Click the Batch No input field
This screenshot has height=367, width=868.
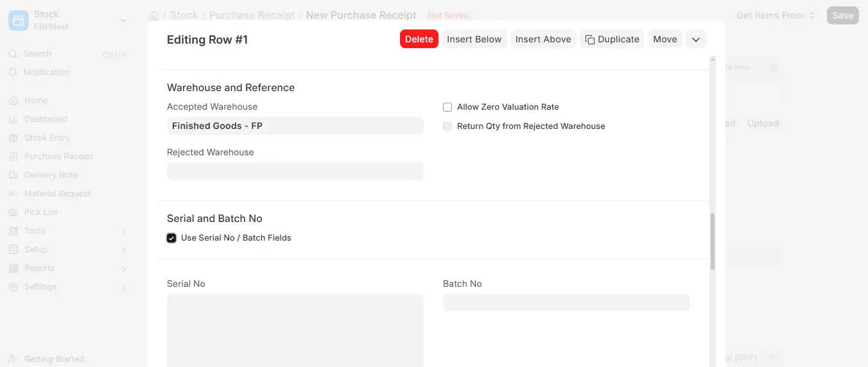[566, 303]
